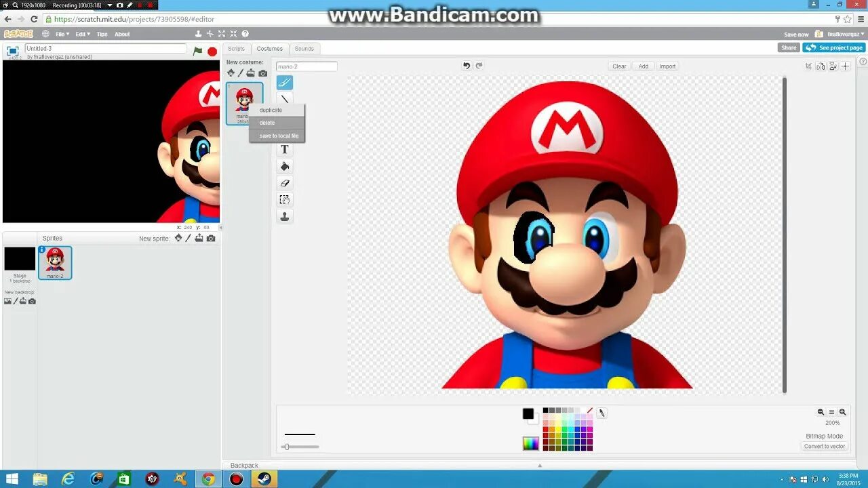Screen dimensions: 868x488
Task: Open See project page
Action: [834, 47]
